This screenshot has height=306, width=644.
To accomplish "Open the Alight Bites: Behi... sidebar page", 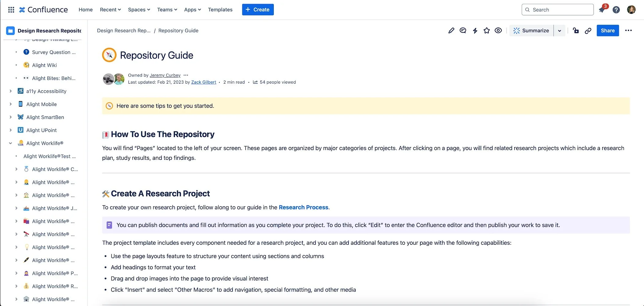I will pos(54,78).
